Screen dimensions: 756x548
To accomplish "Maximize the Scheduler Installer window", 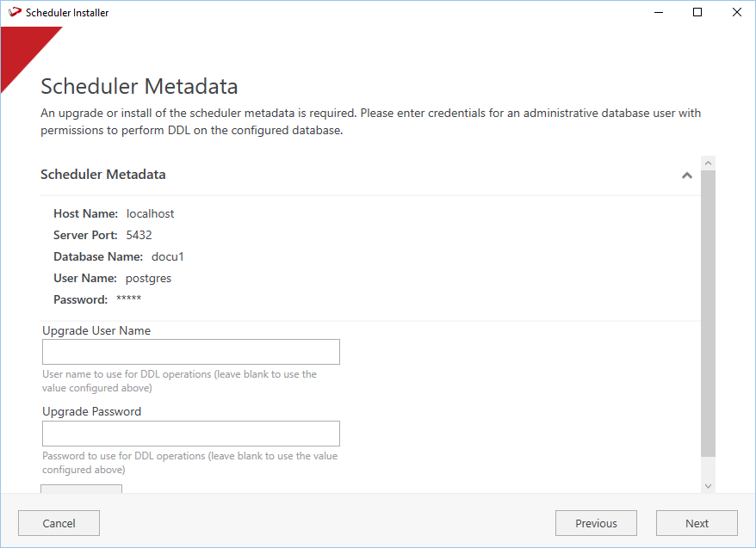I will pyautogui.click(x=697, y=13).
